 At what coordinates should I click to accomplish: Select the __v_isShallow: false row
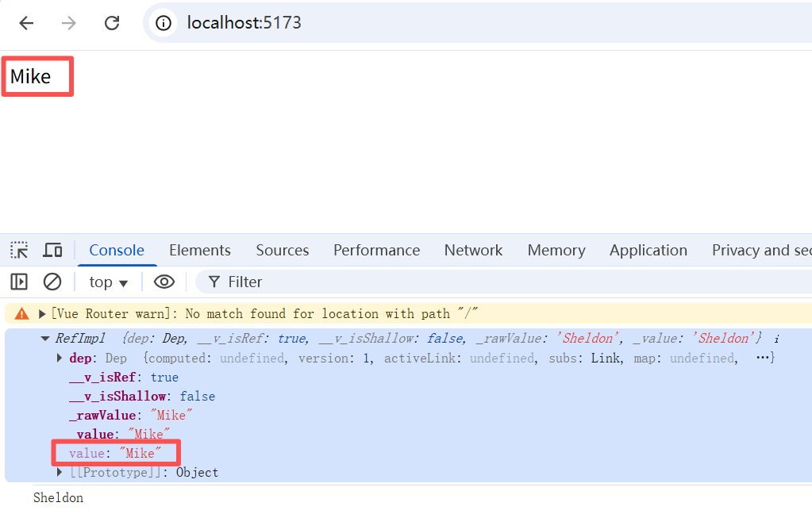(142, 397)
